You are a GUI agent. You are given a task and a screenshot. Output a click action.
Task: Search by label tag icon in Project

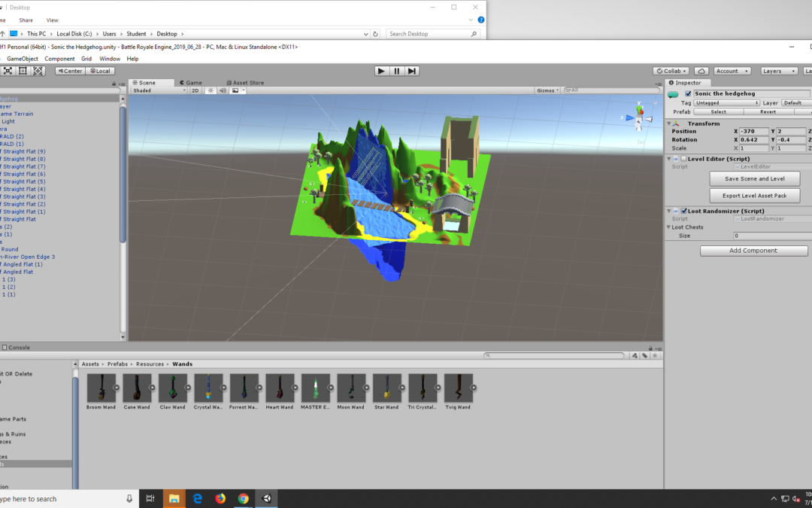click(x=645, y=355)
